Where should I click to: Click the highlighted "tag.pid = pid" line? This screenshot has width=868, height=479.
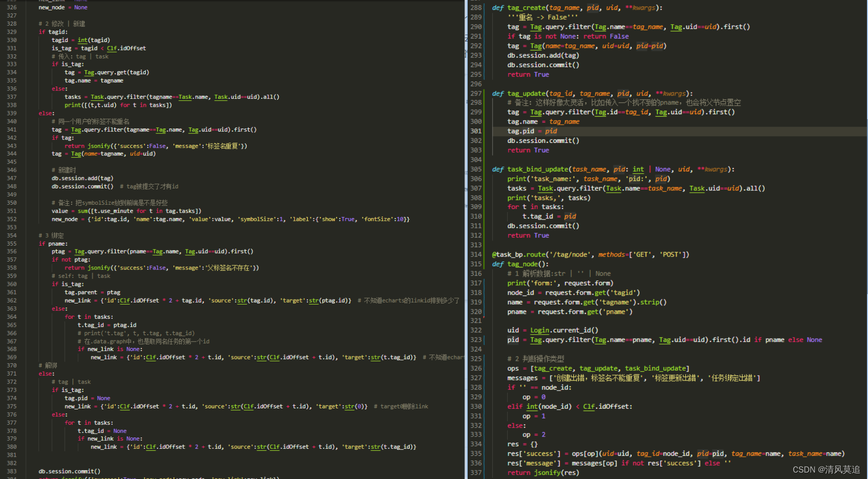point(532,131)
